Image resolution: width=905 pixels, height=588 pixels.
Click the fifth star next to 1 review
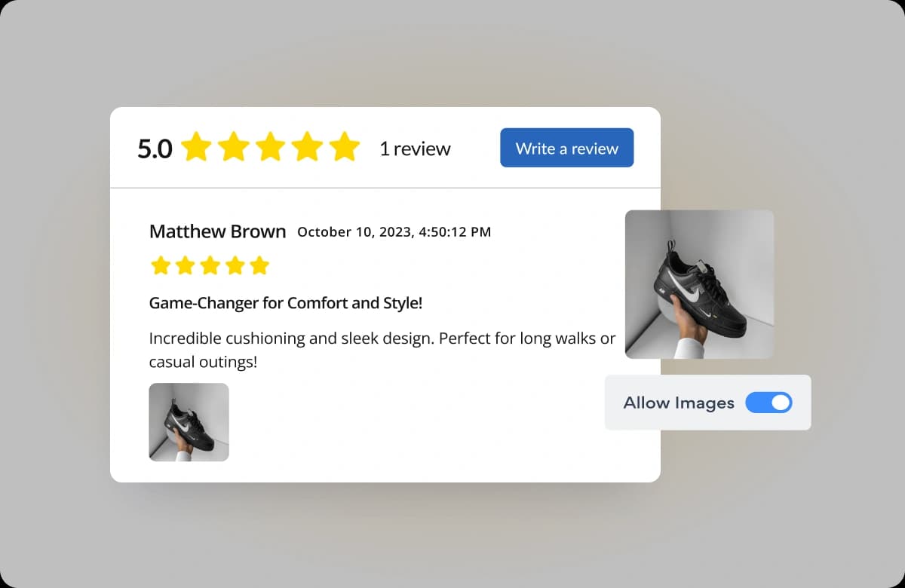[x=345, y=147]
